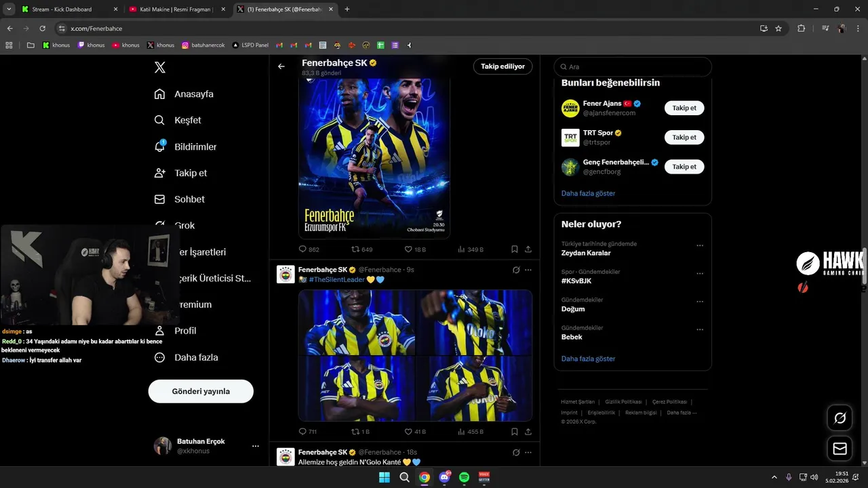Open a new browser tab

pos(347,9)
